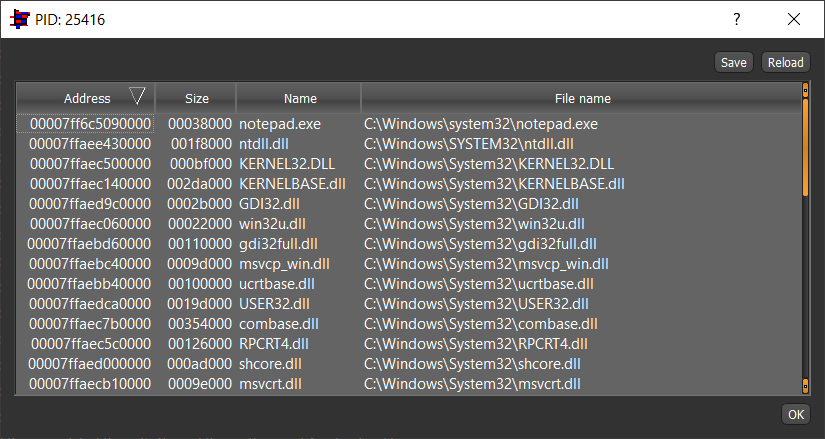Image resolution: width=825 pixels, height=439 pixels.
Task: Select ntdll.dll in Name column
Action: pos(264,144)
